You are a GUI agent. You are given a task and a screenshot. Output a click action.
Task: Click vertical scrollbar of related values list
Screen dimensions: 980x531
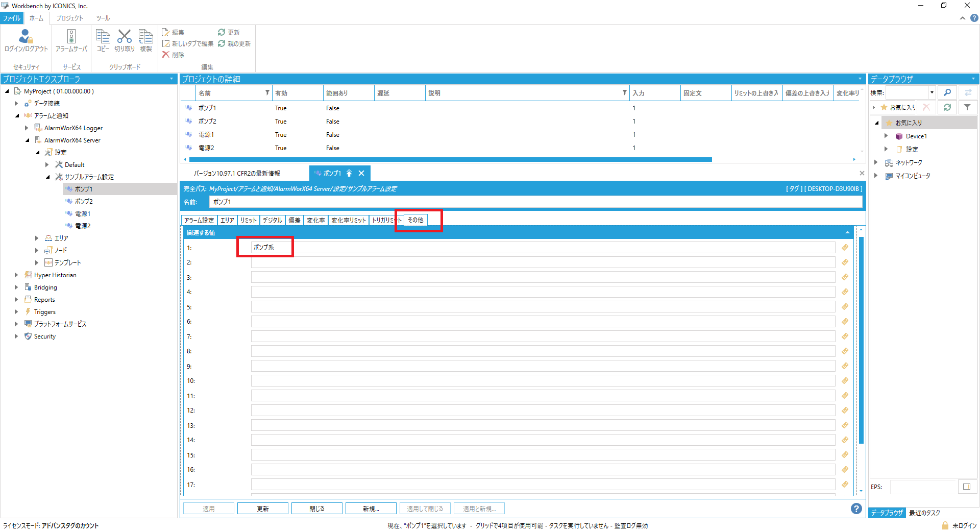[861, 340]
